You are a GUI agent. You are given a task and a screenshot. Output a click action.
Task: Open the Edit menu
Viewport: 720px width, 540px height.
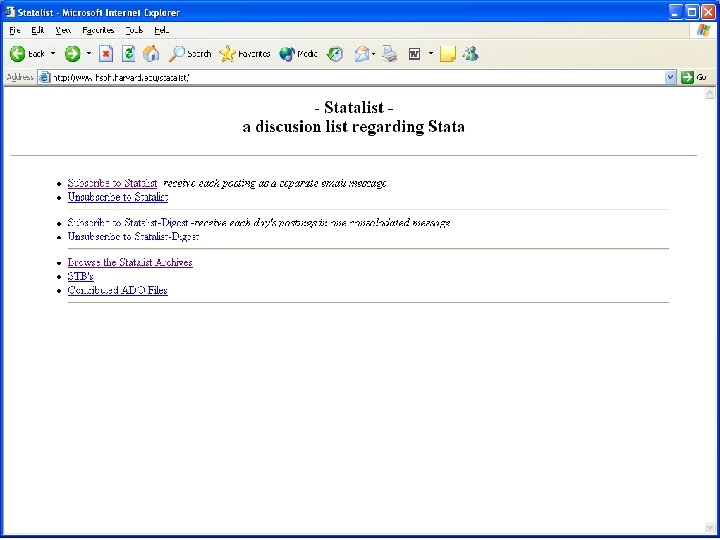click(38, 30)
